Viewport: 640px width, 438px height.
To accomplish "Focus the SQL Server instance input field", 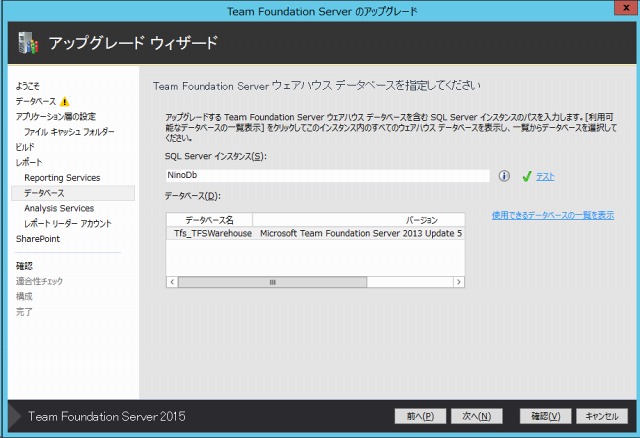I will 327,176.
